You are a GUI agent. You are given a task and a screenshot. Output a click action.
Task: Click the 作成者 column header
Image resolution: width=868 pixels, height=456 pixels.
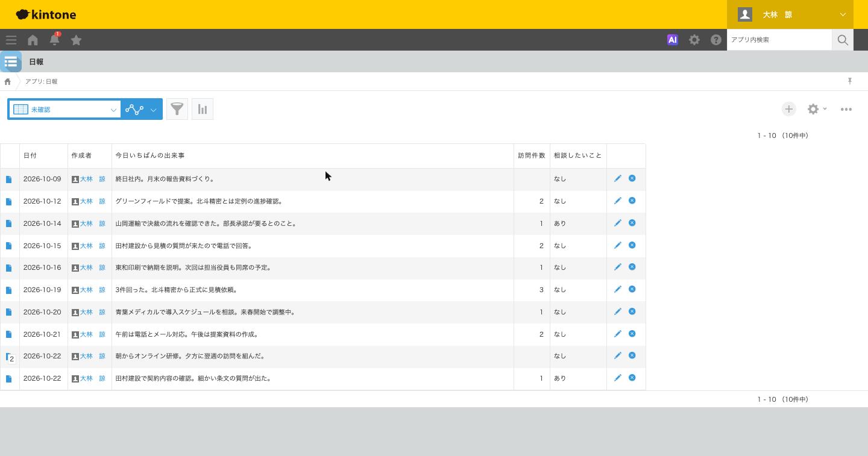90,155
